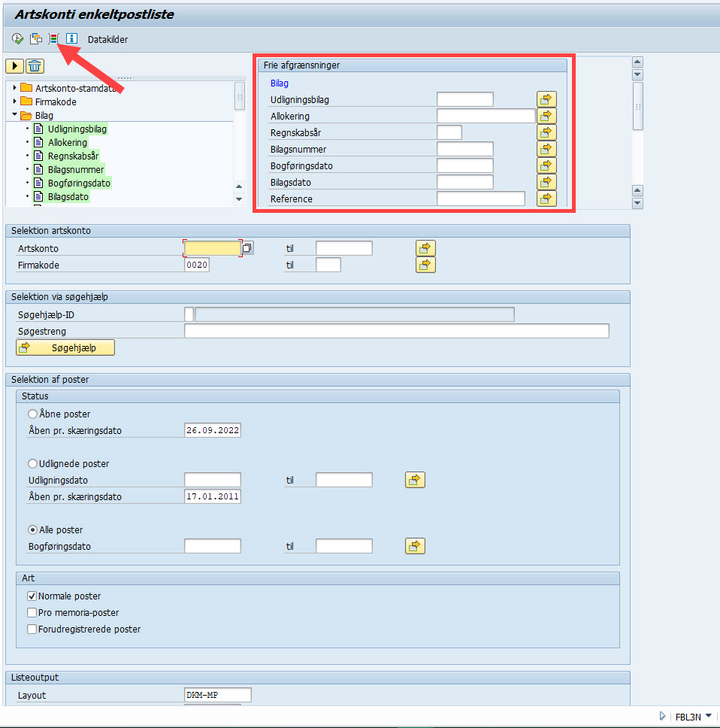Open multiple selection for Udligningsbilag

click(x=546, y=99)
